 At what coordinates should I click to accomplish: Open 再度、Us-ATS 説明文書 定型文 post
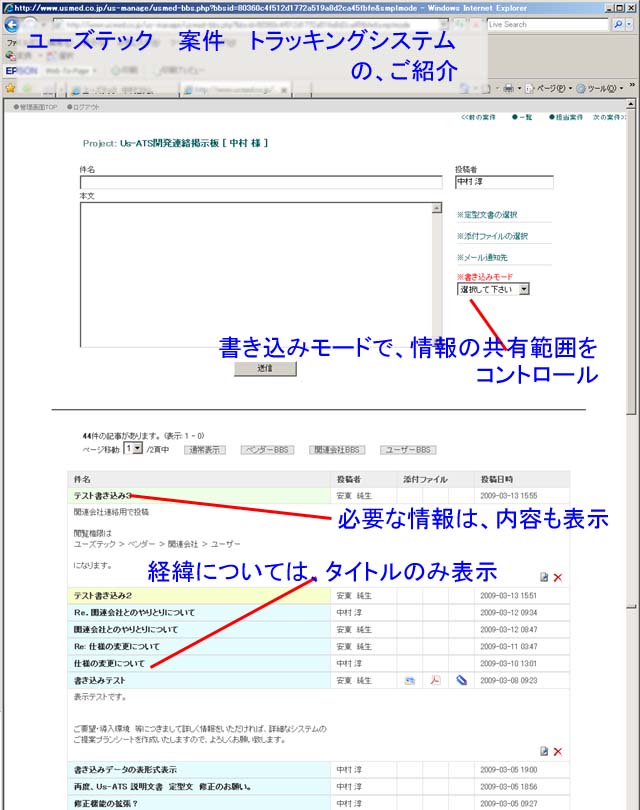point(162,787)
